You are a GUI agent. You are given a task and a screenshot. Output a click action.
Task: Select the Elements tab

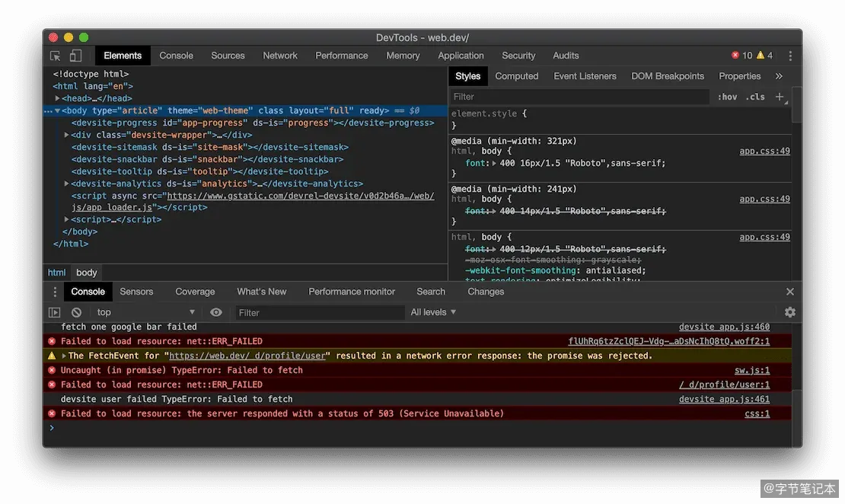[123, 56]
